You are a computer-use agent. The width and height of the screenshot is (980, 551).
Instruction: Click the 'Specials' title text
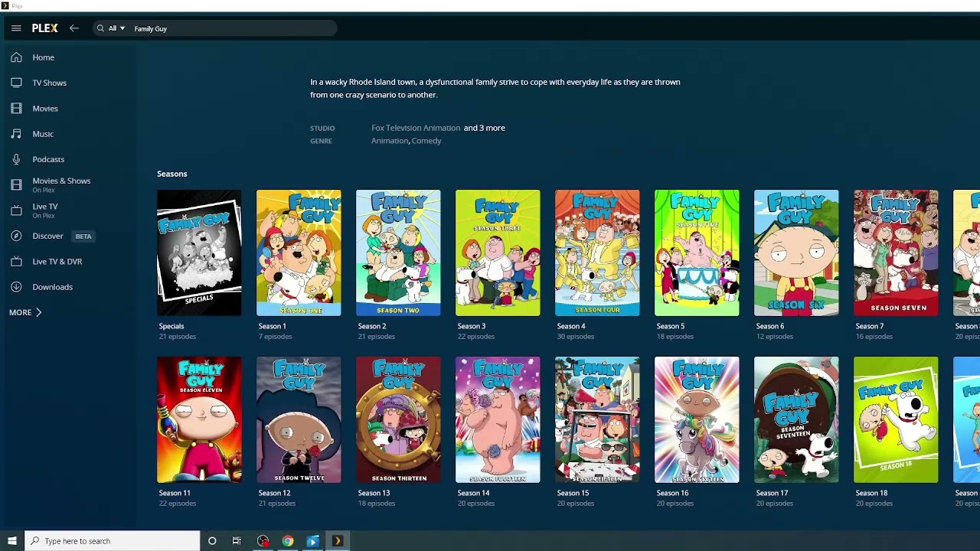coord(171,326)
